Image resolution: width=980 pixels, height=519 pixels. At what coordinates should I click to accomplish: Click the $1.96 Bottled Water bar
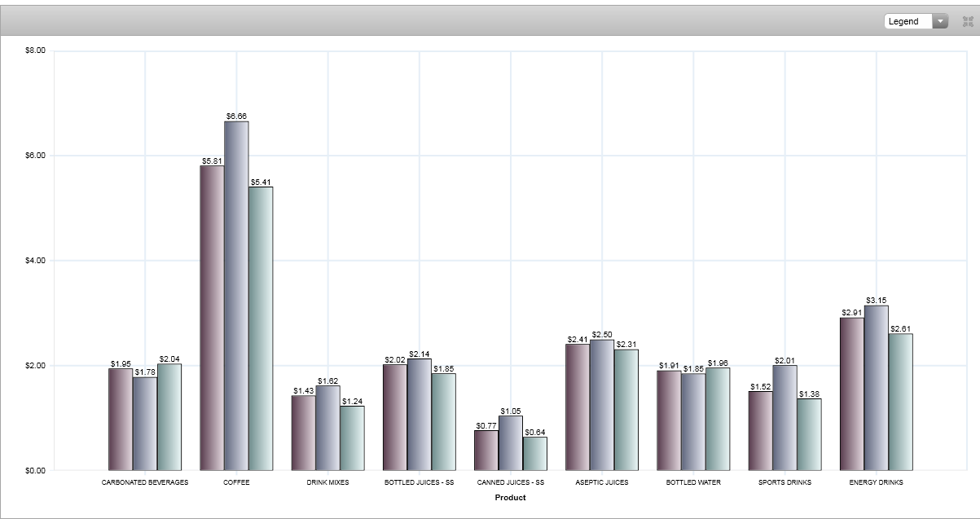click(x=718, y=419)
